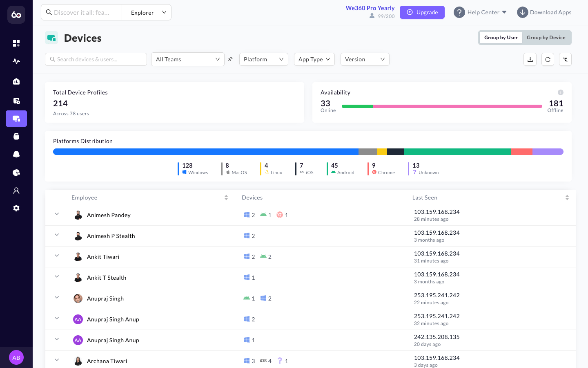
Task: Click the Download Apps arrow icon
Action: tap(523, 12)
